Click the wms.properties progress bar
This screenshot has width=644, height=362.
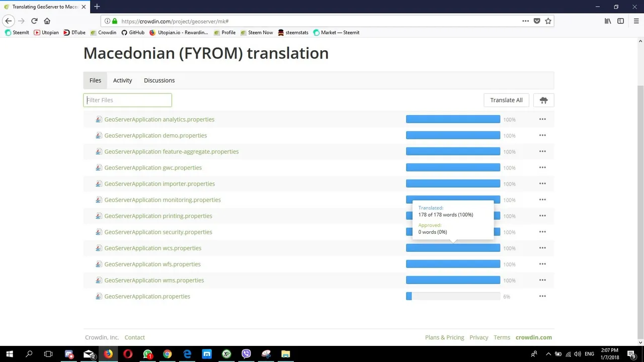coord(453,280)
